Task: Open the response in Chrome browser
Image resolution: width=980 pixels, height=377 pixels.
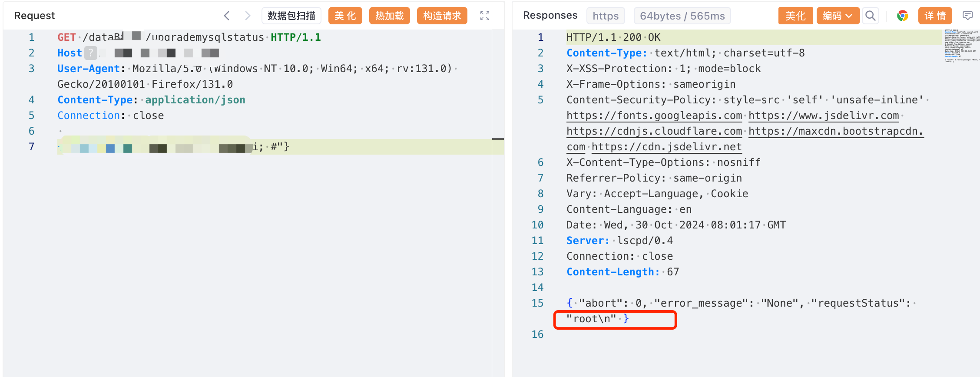Action: coord(903,16)
